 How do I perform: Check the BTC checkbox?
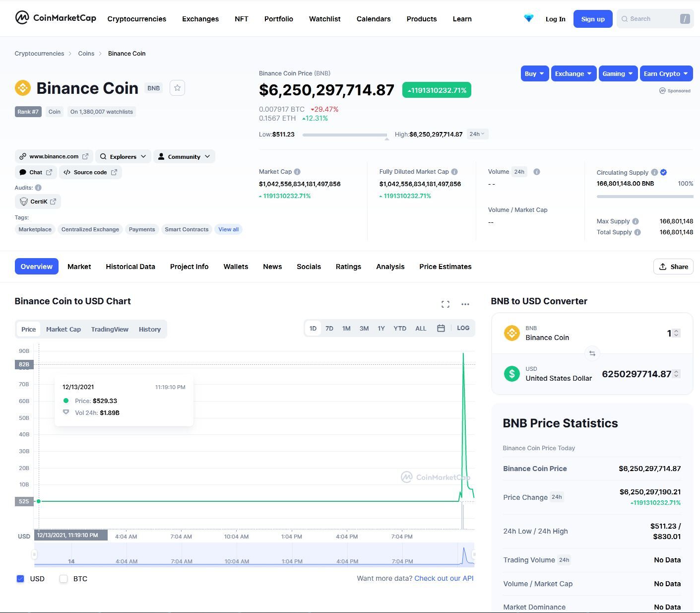(x=64, y=579)
